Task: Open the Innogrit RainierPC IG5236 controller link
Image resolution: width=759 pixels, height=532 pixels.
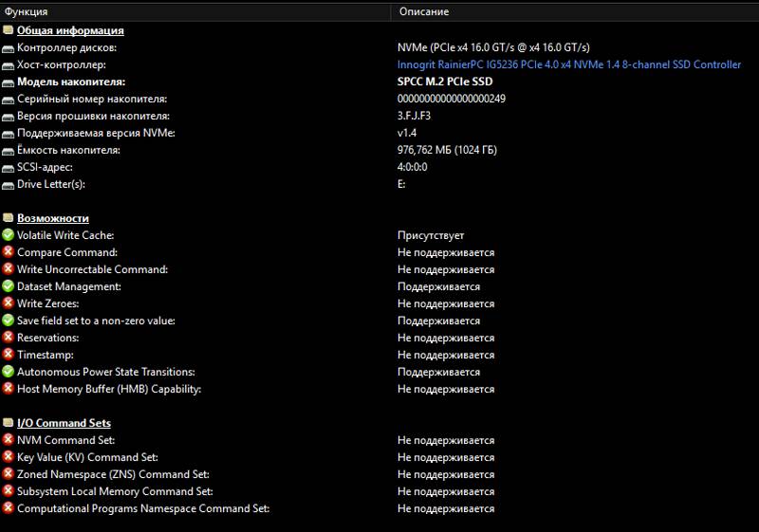Action: tap(568, 64)
